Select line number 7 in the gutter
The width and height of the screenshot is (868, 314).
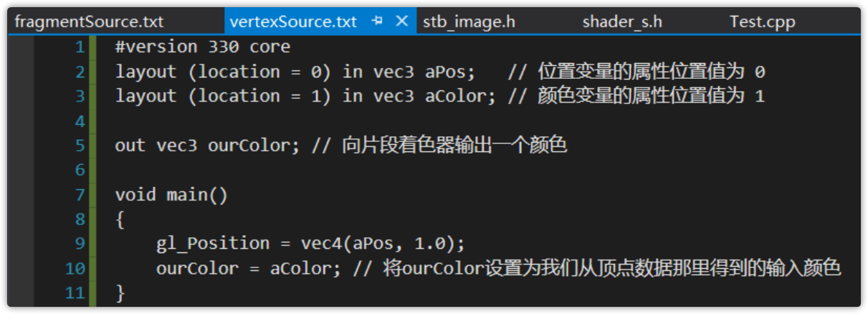coord(79,195)
